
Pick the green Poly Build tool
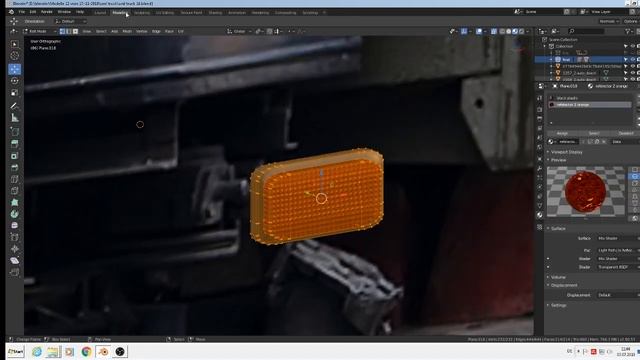point(15,202)
